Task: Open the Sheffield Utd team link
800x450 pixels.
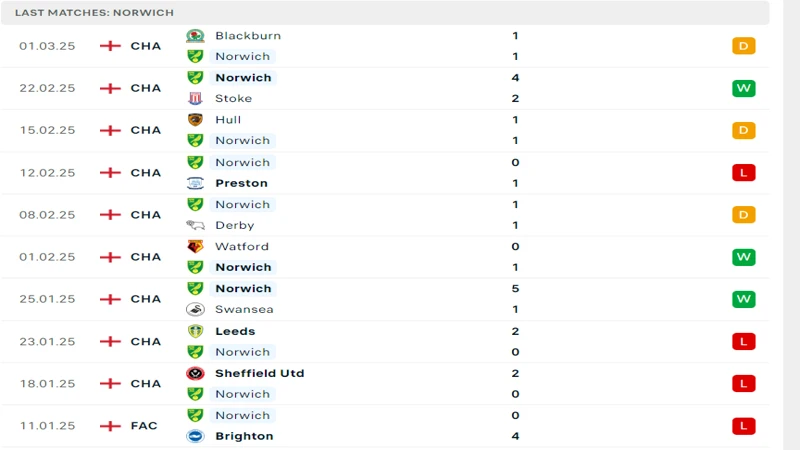Action: click(x=259, y=373)
